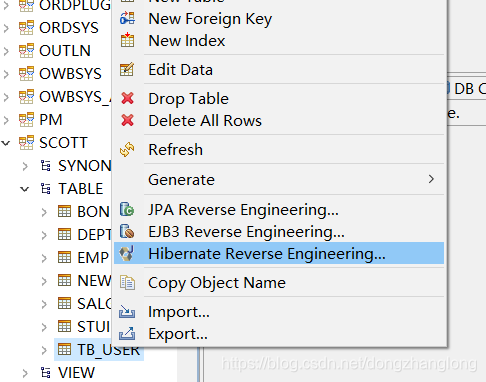The image size is (486, 382).
Task: Select the SCOTT schema label
Action: tap(63, 143)
